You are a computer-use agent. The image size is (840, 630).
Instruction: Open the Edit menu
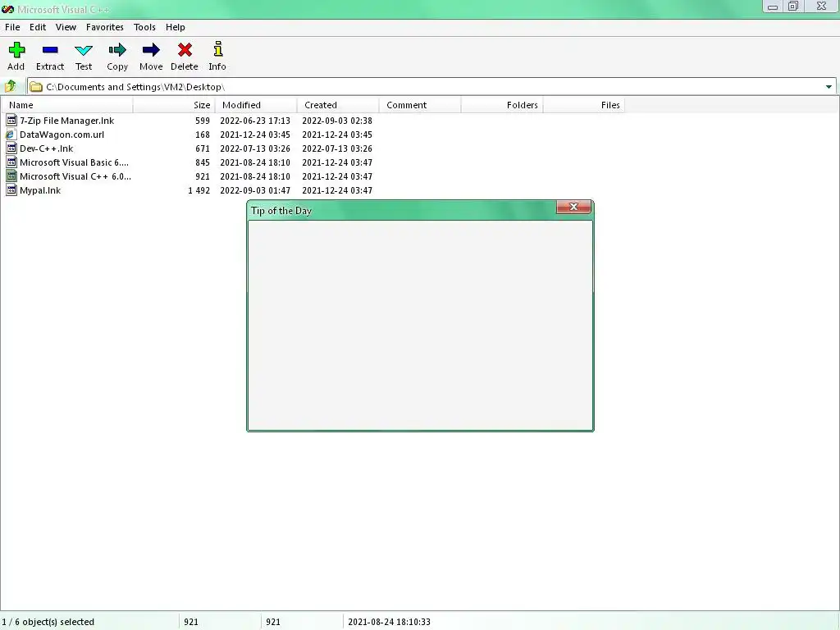(x=38, y=27)
